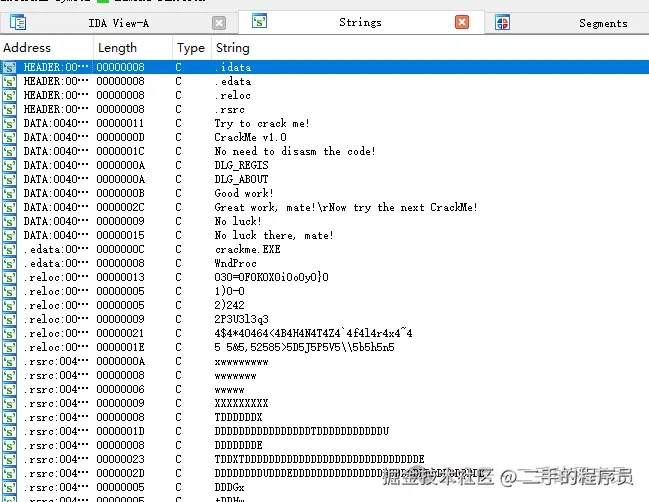Click the icon beside 'Good work!' row

coord(10,194)
